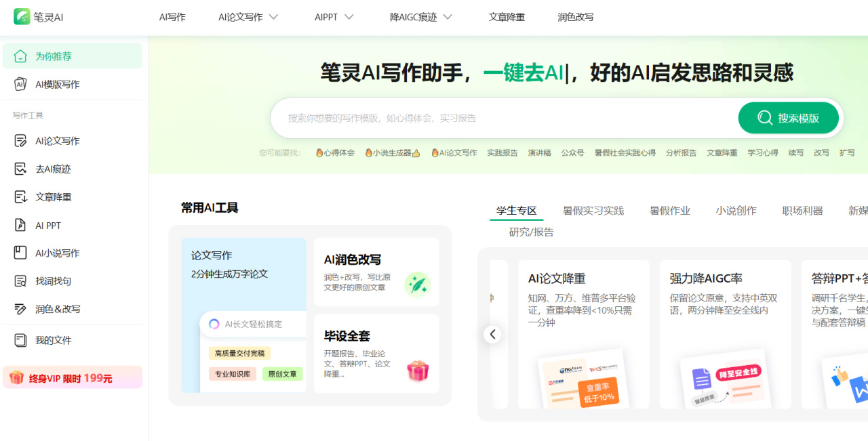Open AI写作 in the top navigation

coord(172,17)
